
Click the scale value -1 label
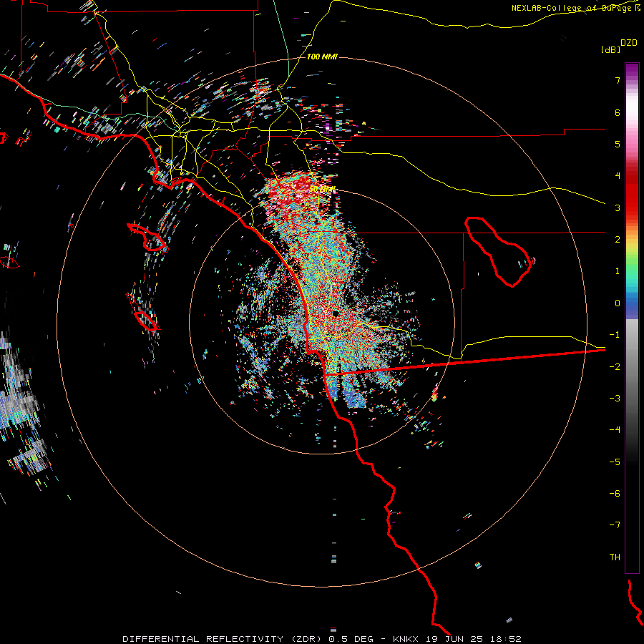[615, 335]
